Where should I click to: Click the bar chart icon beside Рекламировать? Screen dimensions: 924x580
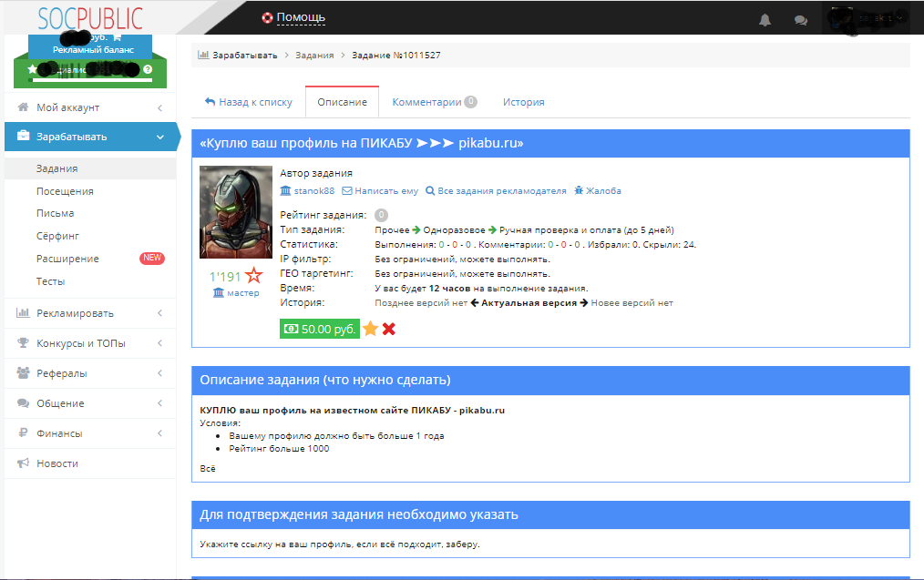23,312
